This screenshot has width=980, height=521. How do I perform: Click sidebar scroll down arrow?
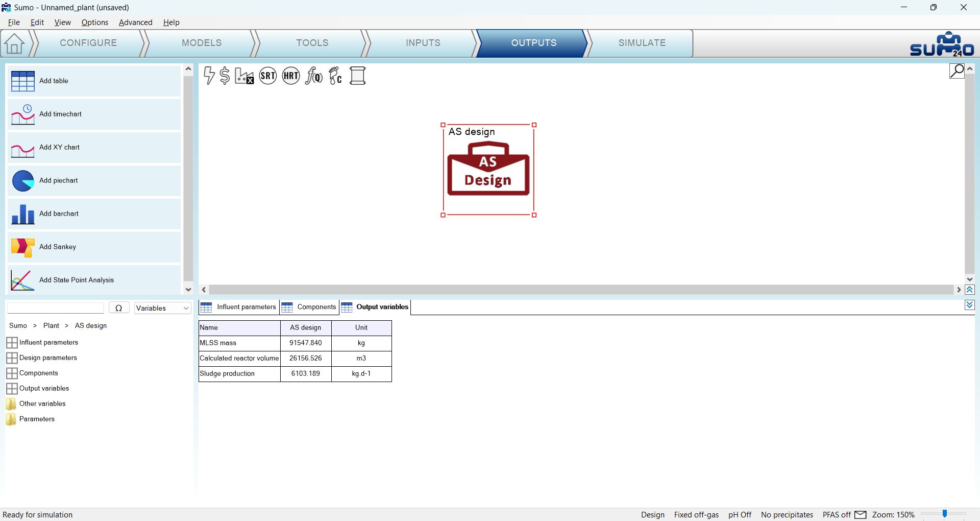(x=188, y=290)
